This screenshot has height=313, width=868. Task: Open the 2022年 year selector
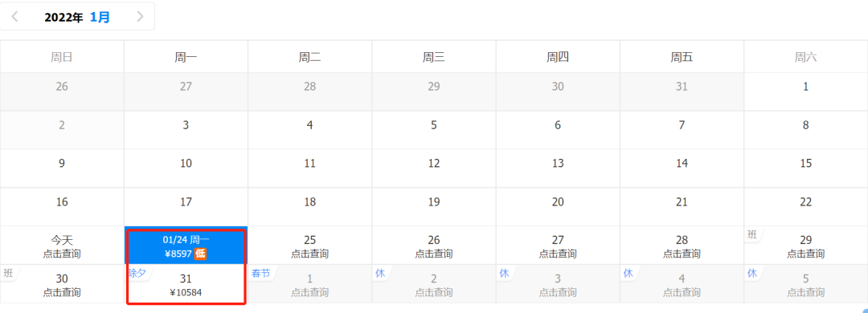click(x=63, y=17)
